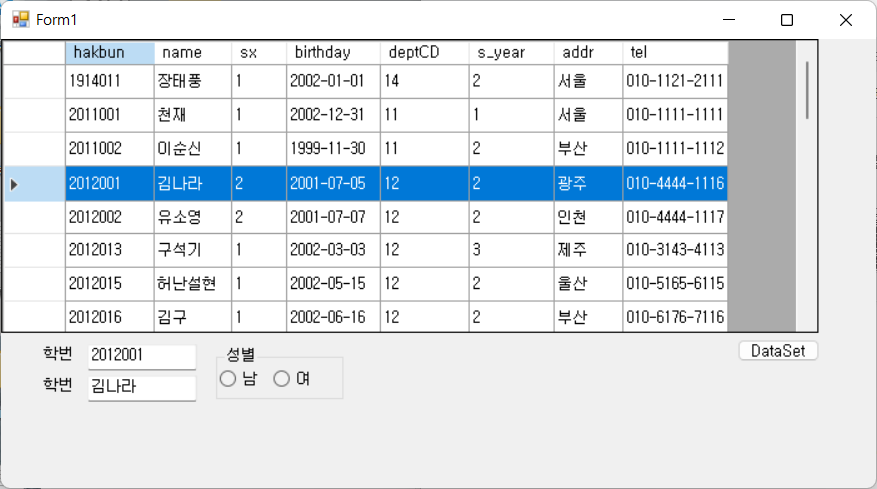Click the birthday column header

pyautogui.click(x=333, y=53)
